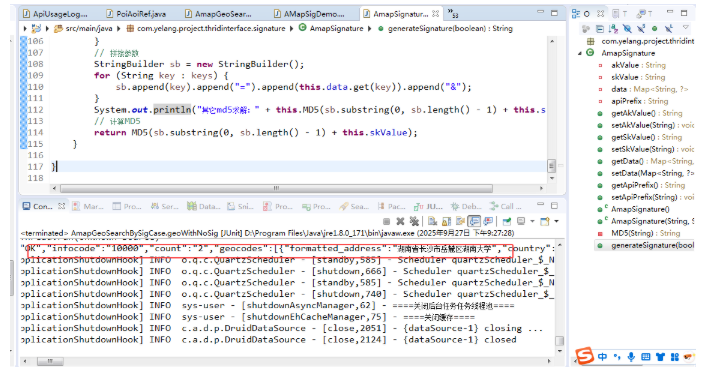Click src/main/java in breadcrumb

(x=89, y=28)
